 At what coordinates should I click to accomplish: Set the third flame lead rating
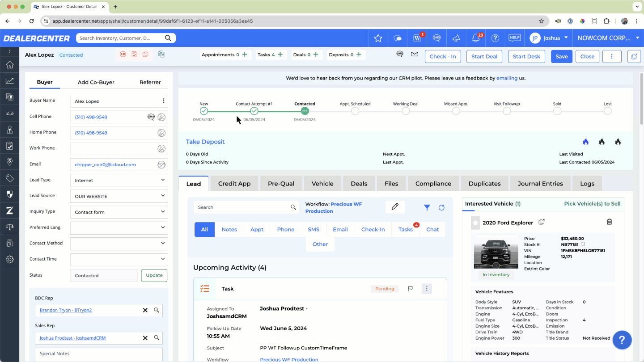[x=618, y=142]
